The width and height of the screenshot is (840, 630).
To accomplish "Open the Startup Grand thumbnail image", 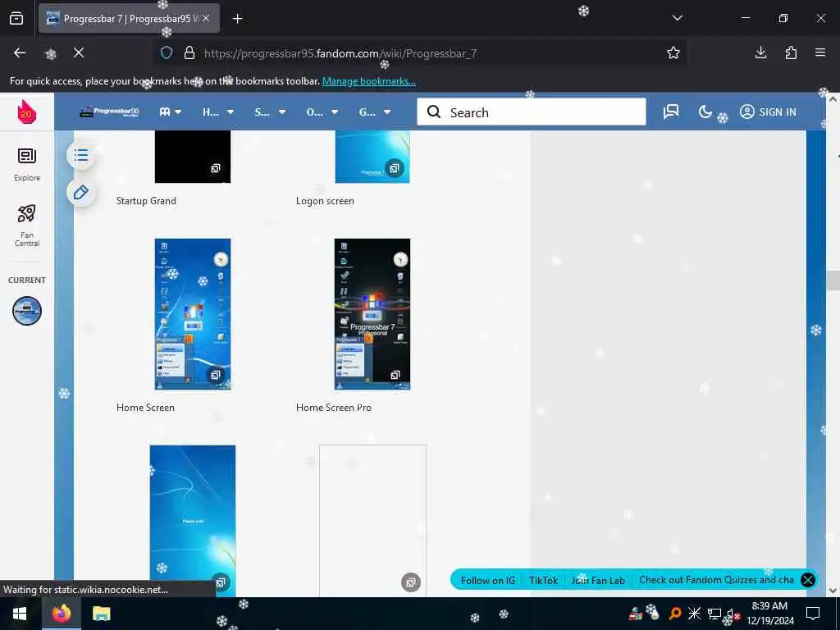I will point(192,157).
